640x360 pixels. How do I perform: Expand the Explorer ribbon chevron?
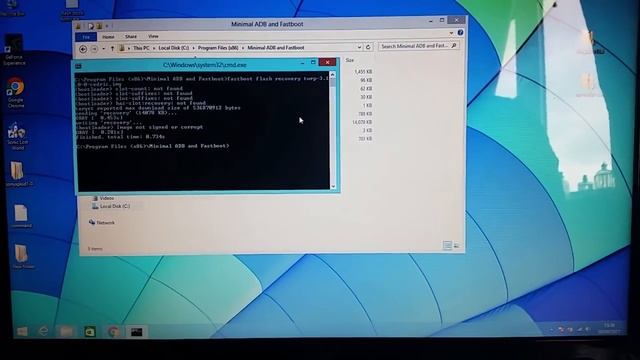coord(451,33)
